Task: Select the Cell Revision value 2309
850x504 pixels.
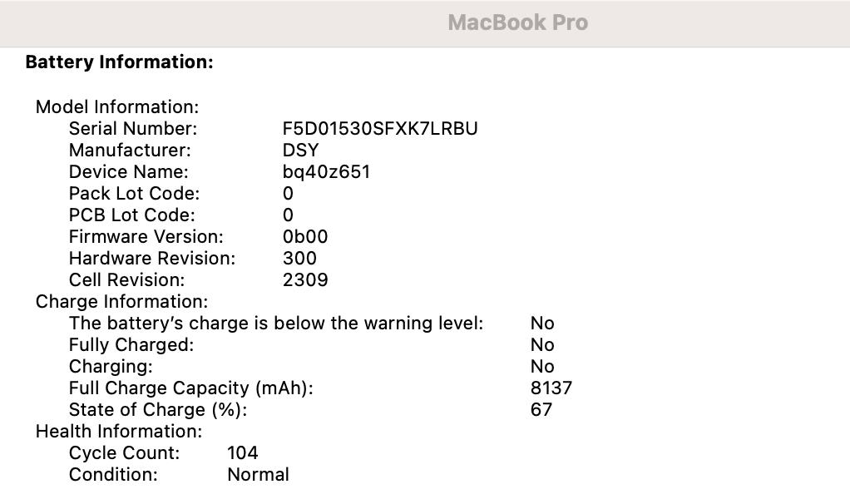Action: (x=305, y=280)
